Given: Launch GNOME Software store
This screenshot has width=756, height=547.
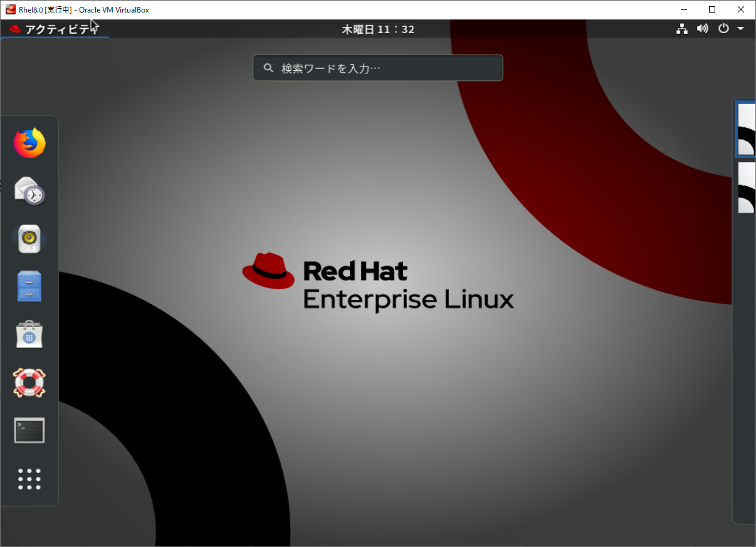Looking at the screenshot, I should point(29,334).
